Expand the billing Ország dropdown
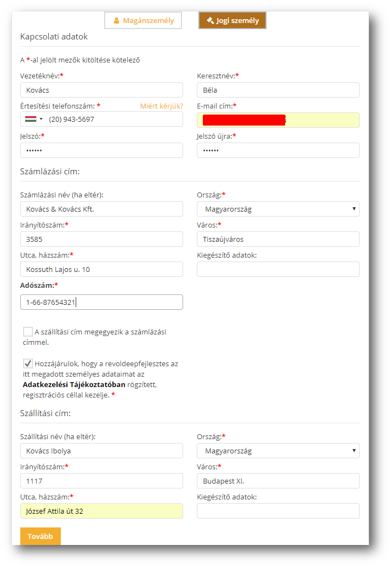Viewport: 392px width, 568px height. tap(277, 209)
